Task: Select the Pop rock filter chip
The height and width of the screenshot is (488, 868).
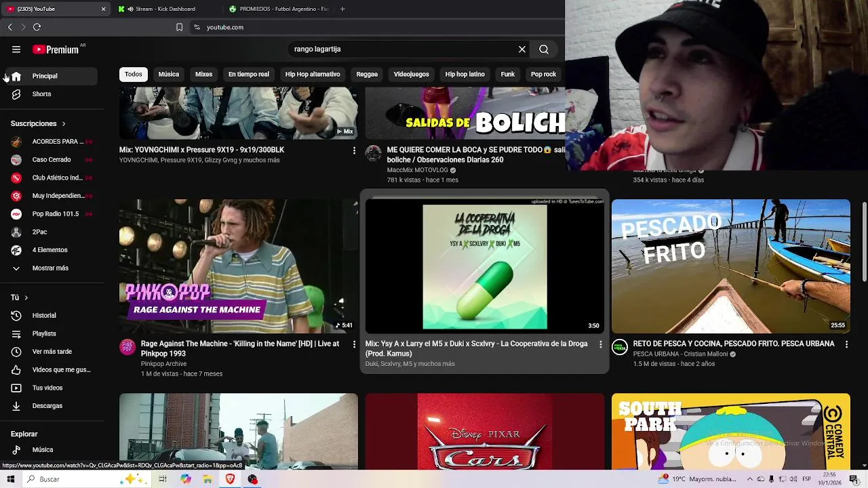Action: (x=543, y=75)
